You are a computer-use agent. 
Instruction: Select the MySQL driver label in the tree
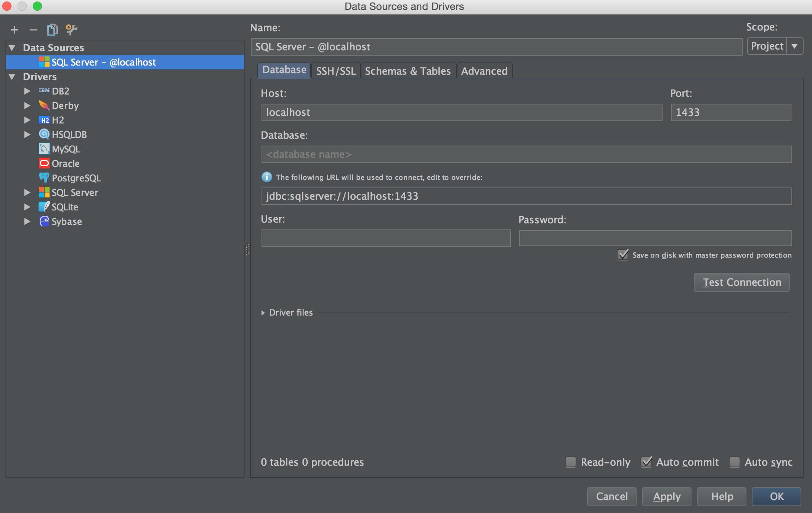tap(66, 149)
